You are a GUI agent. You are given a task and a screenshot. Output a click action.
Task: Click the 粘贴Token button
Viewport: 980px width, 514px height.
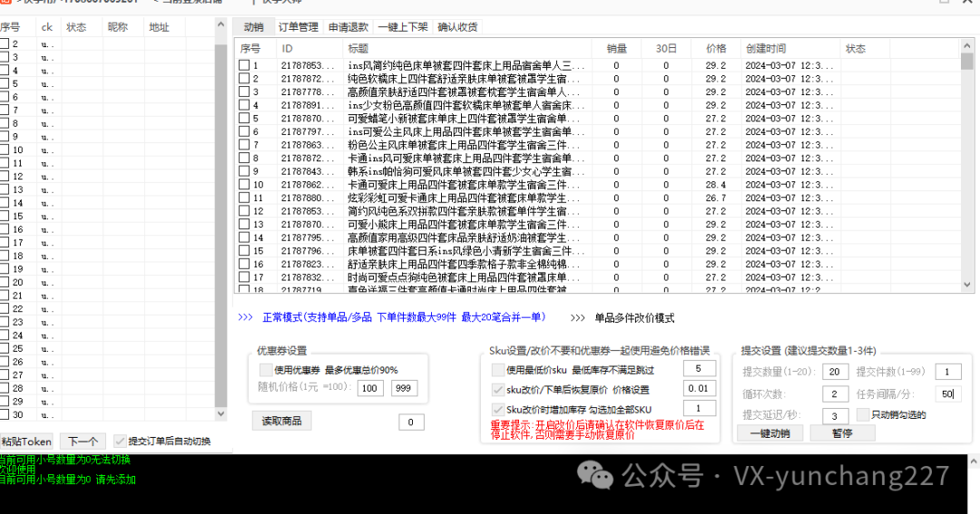click(x=26, y=441)
